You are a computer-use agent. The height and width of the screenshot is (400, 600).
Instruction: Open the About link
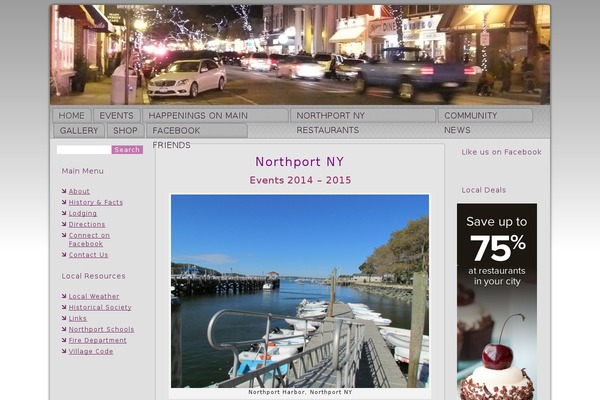[x=79, y=191]
